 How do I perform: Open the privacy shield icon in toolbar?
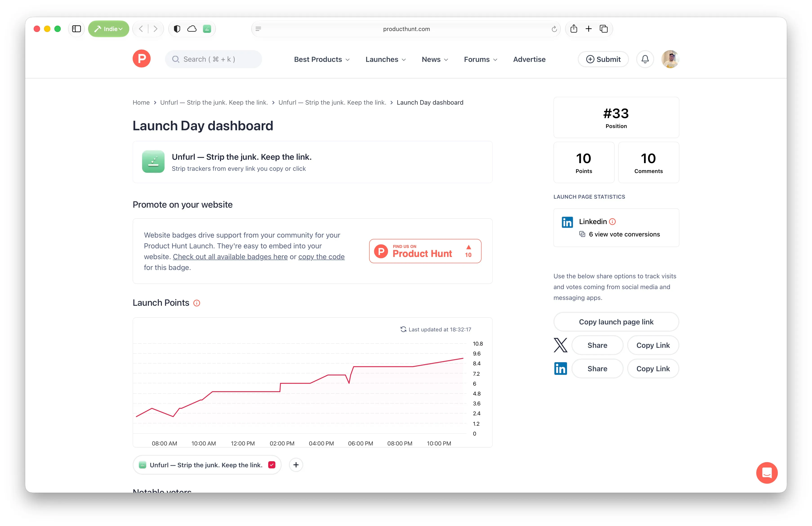(x=177, y=29)
